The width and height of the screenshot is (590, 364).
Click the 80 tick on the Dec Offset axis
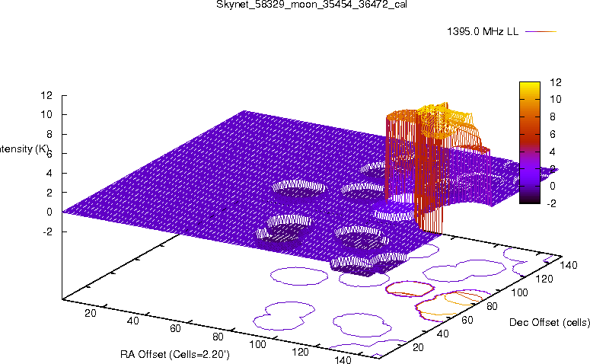tap(492, 306)
